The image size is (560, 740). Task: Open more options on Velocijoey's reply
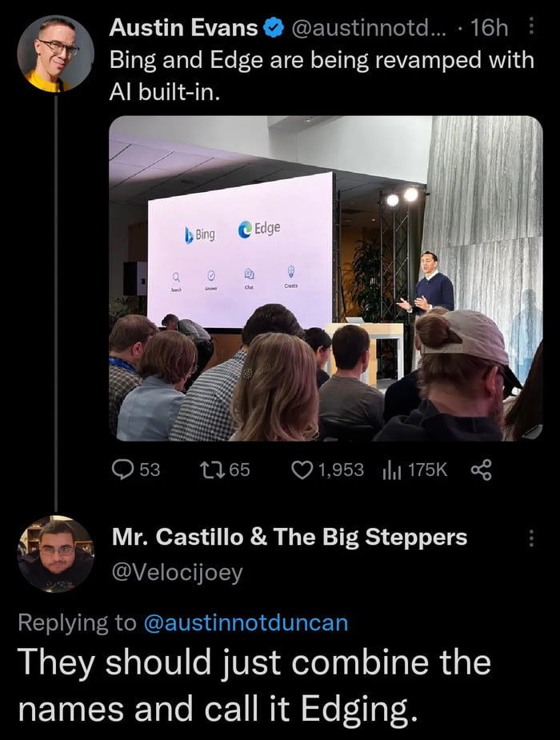coord(530,539)
